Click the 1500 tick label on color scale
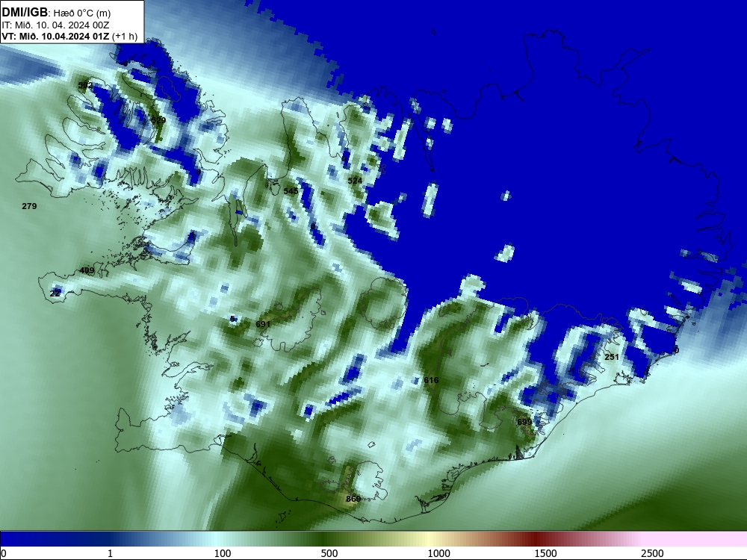This screenshot has height=560, width=747. [x=545, y=553]
